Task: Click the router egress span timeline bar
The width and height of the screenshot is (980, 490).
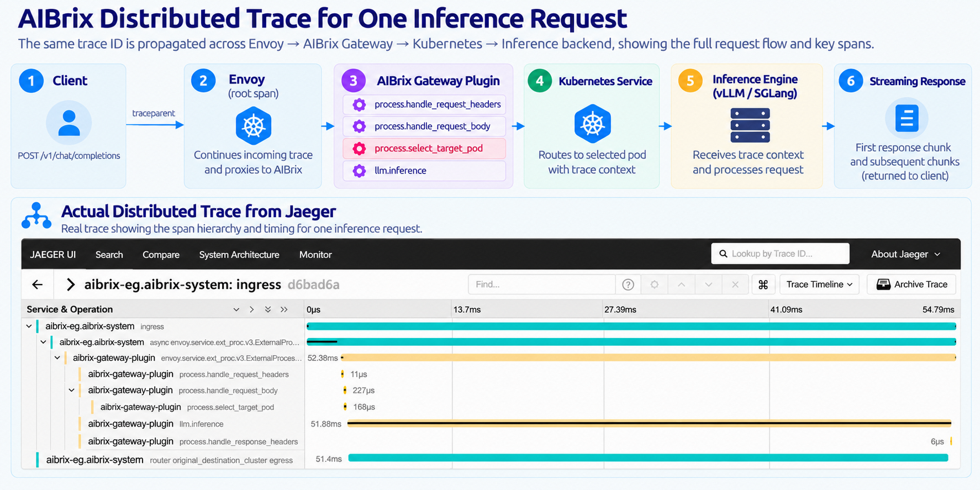Action: 648,458
